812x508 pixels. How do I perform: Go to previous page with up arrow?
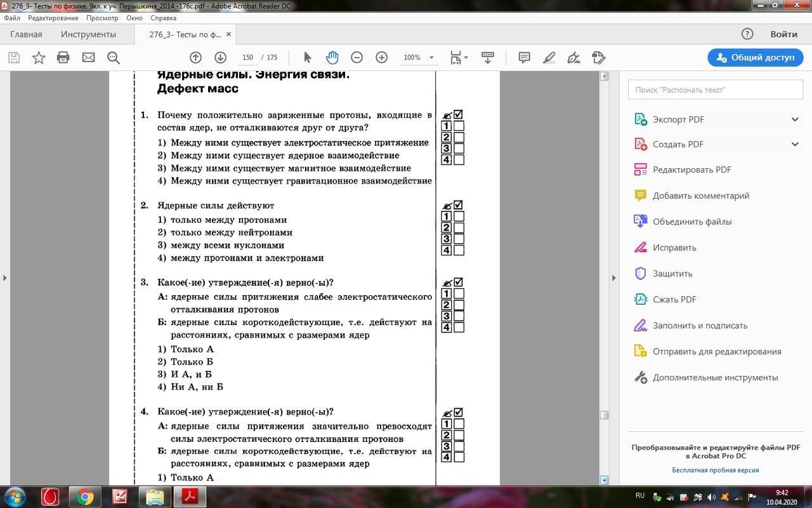[195, 58]
